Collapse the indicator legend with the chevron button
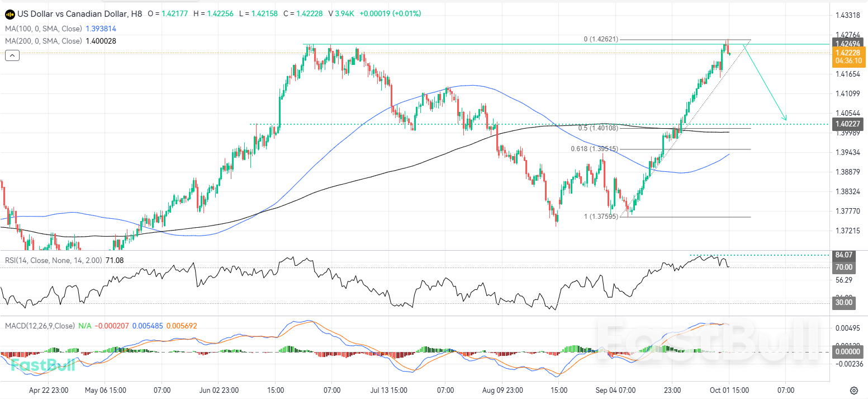 12,55
